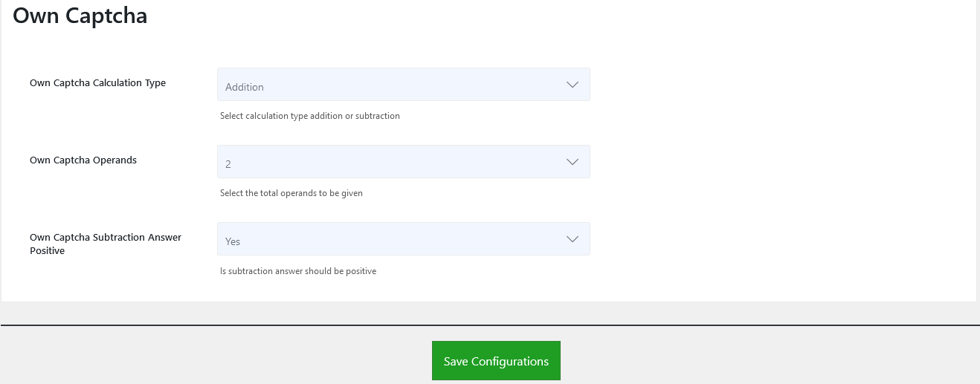The width and height of the screenshot is (980, 384).
Task: Click the hint about addition or subtraction
Action: click(x=310, y=116)
